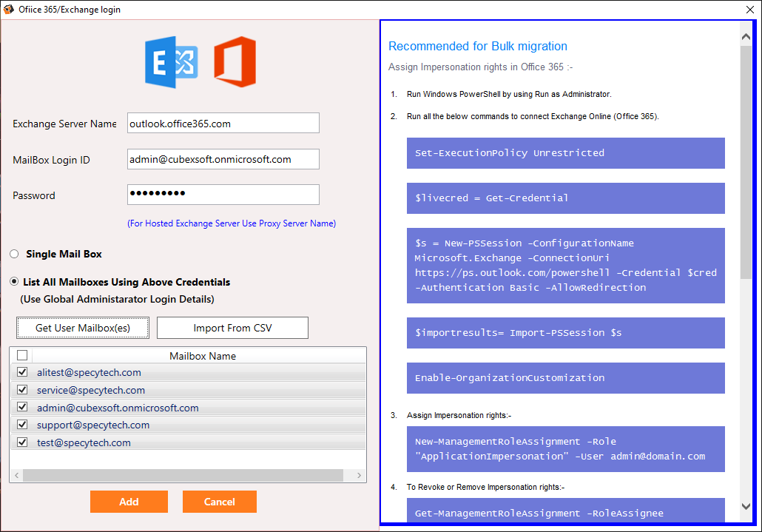Toggle the select-all checkbox in Mailbox Name header
The height and width of the screenshot is (532, 762).
click(x=22, y=355)
